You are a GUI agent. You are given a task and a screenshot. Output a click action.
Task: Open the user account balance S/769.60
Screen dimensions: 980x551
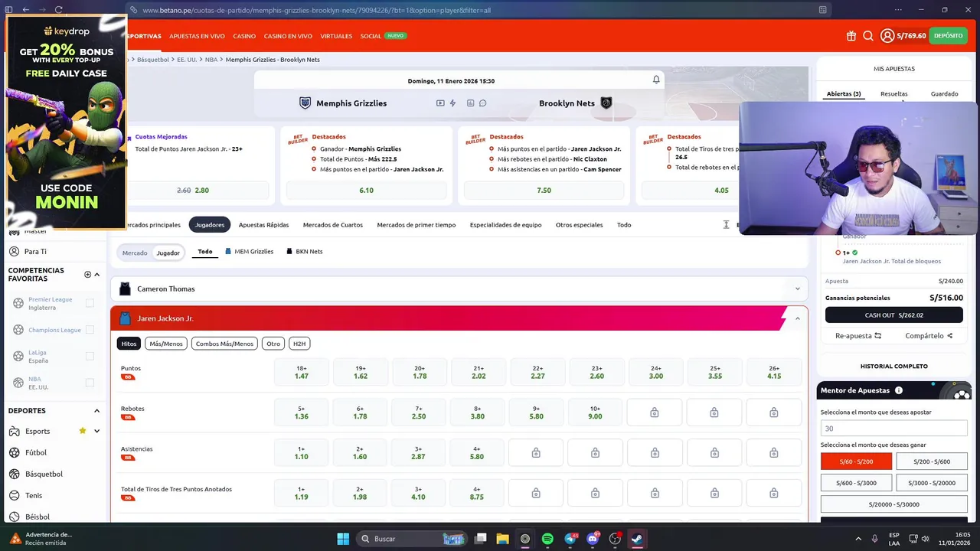[x=903, y=36]
